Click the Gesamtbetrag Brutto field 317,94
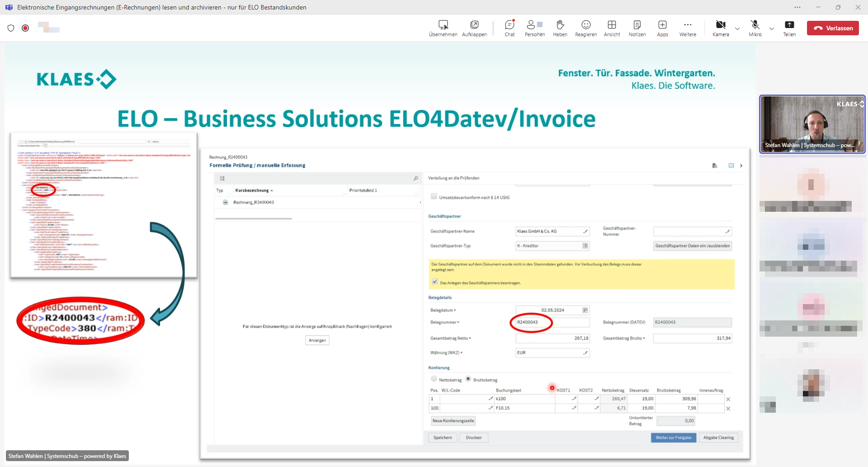Image resolution: width=868 pixels, height=467 pixels. click(692, 338)
